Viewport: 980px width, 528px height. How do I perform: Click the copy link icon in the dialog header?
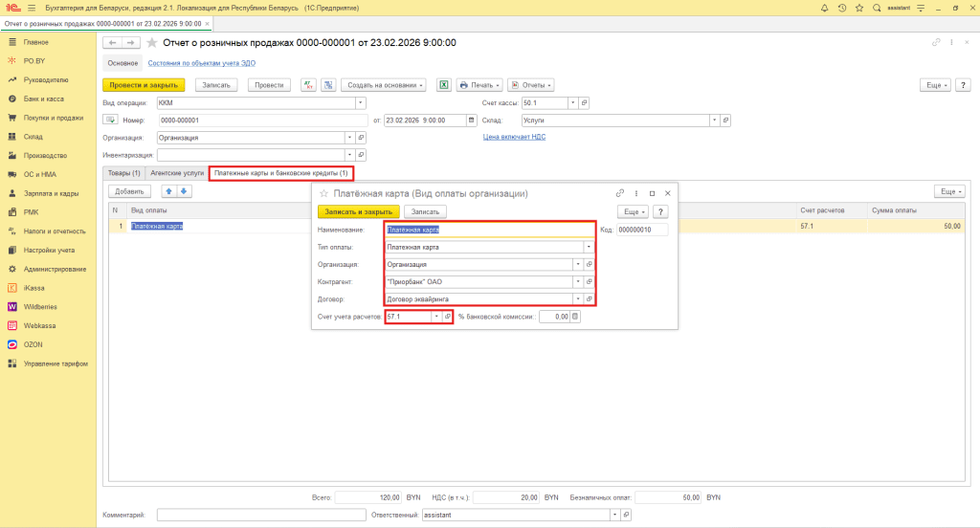[620, 193]
